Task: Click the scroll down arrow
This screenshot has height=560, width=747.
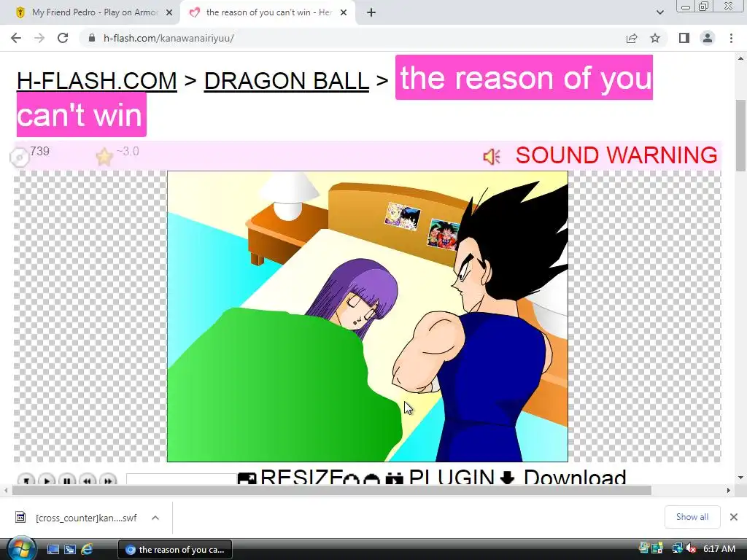Action: click(741, 477)
